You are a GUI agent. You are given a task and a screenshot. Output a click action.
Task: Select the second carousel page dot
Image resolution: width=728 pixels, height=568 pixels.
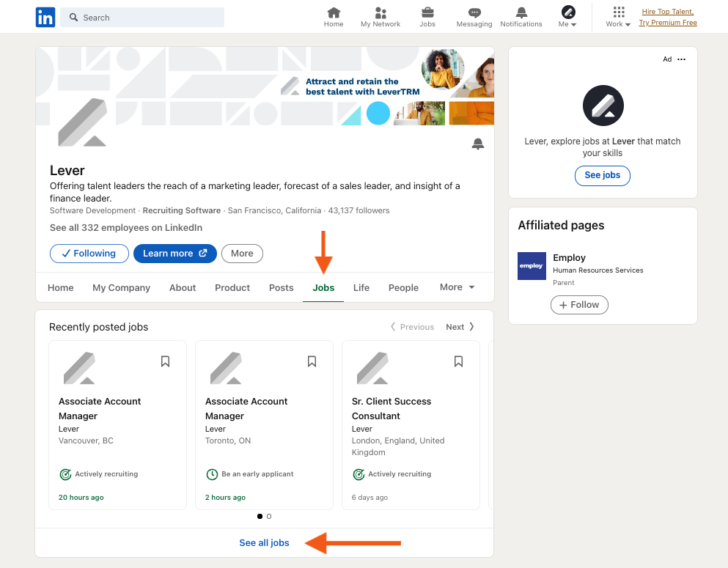[x=269, y=516]
